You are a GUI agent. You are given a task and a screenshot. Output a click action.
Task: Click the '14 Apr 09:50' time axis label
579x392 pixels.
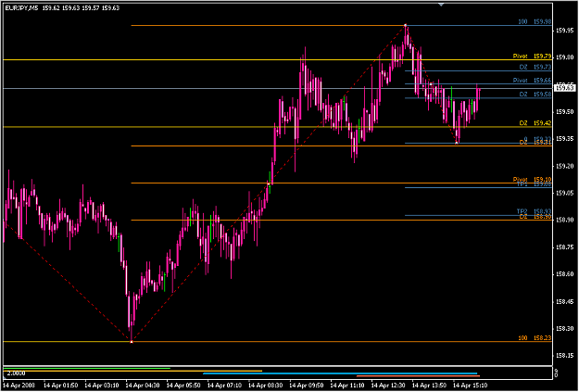pyautogui.click(x=306, y=385)
